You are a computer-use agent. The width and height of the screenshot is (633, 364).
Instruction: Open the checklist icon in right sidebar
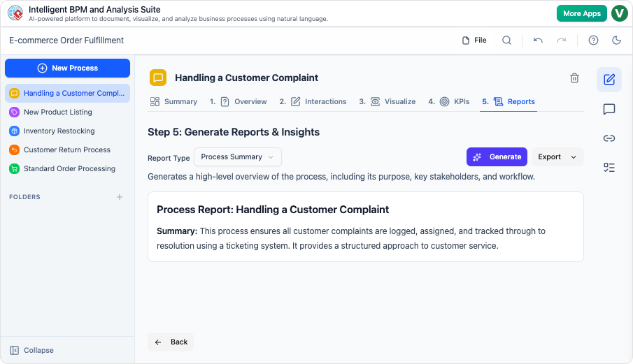tap(609, 168)
